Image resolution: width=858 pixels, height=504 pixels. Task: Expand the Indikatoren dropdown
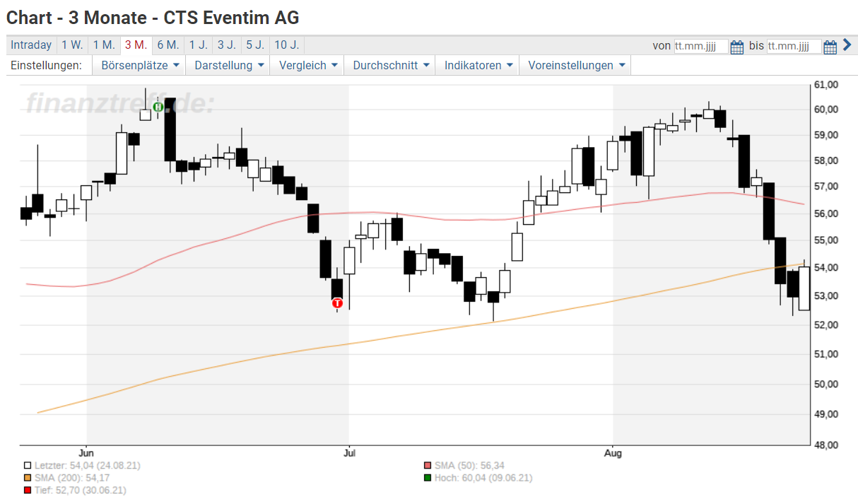[478, 66]
